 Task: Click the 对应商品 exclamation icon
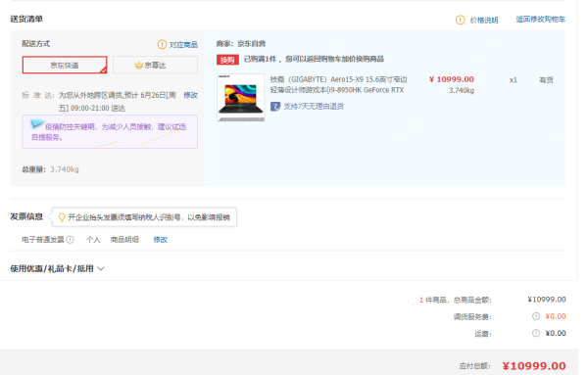click(162, 45)
